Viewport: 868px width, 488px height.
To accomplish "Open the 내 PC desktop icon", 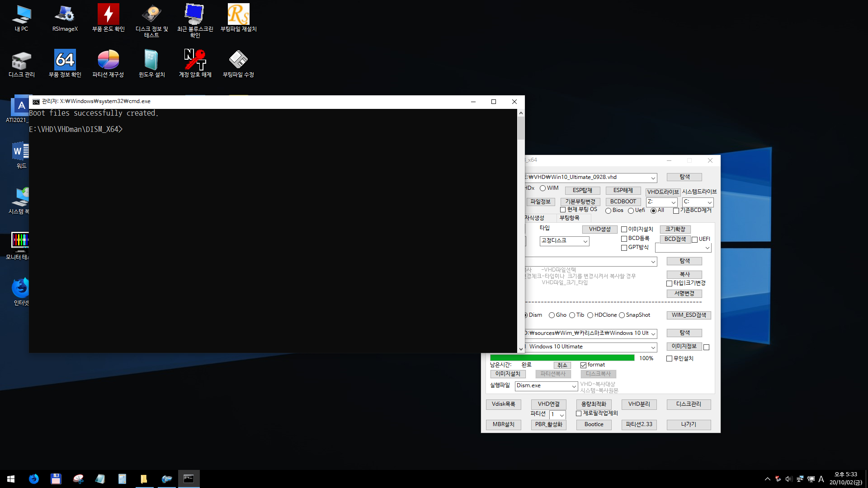I will [21, 19].
